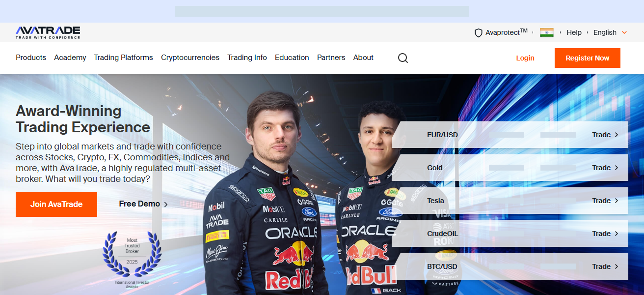Click chevron next to BTC/USD Trade
This screenshot has height=295, width=644.
[617, 266]
